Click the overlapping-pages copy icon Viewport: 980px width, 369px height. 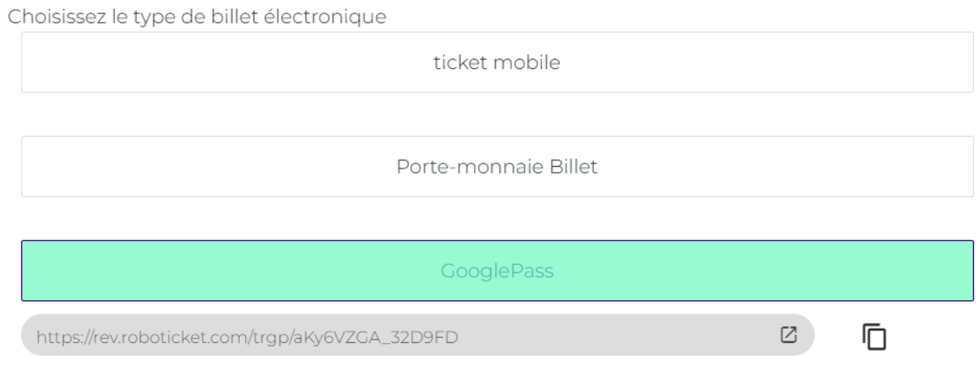pyautogui.click(x=874, y=336)
